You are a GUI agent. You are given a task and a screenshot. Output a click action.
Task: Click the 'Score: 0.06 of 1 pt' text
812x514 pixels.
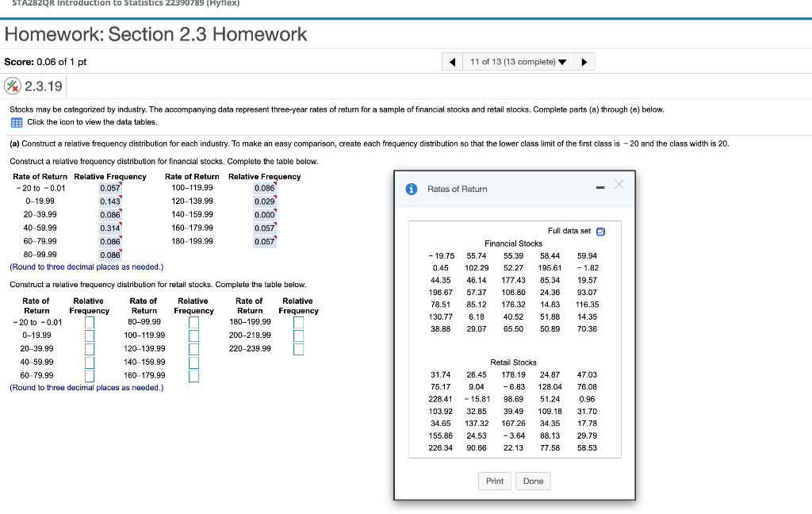coord(45,62)
